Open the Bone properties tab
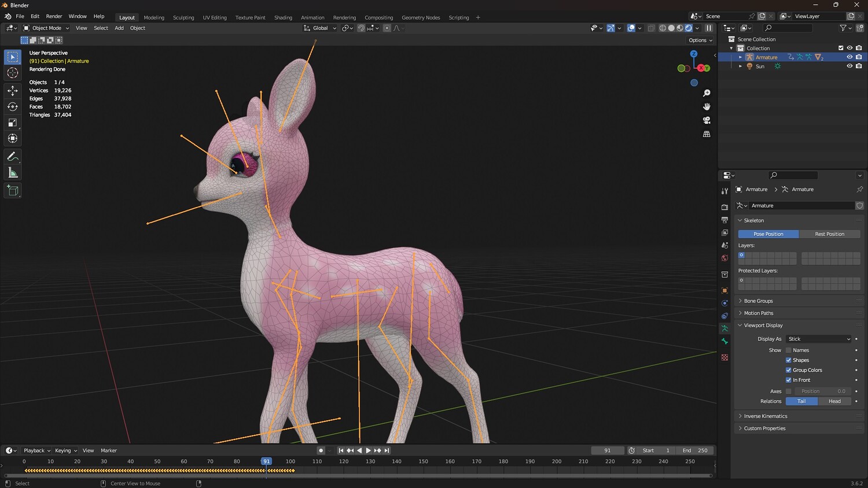This screenshot has height=488, width=868. (724, 341)
